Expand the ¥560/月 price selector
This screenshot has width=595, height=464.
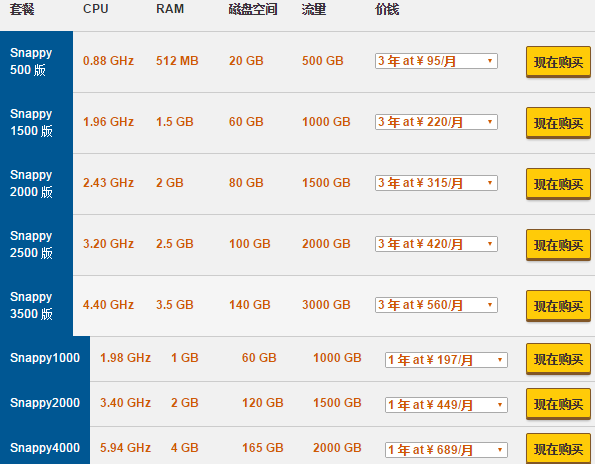[436, 305]
